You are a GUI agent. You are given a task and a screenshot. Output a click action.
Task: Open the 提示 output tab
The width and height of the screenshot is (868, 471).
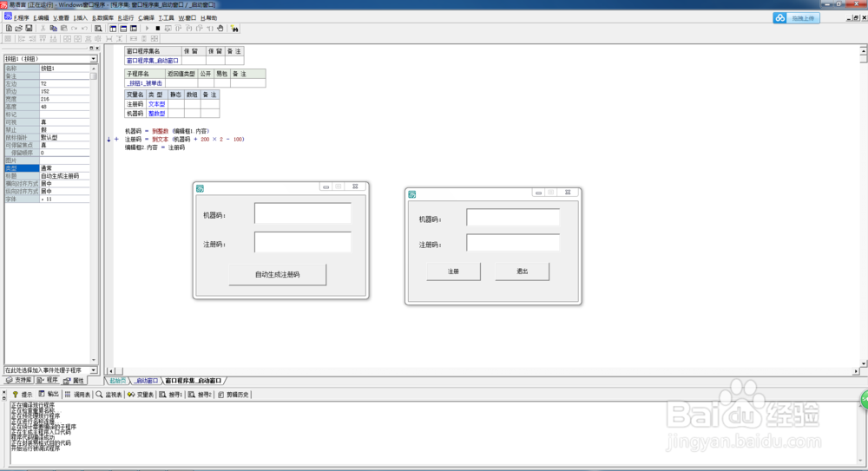click(23, 395)
